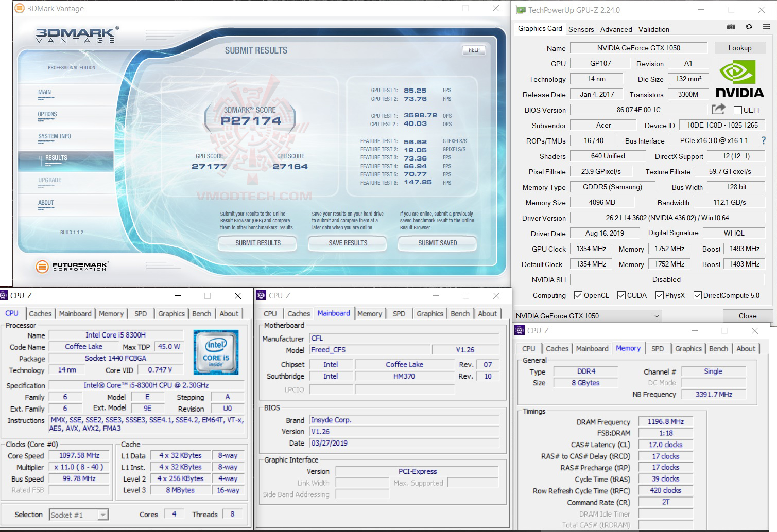This screenshot has width=777, height=532.
Task: Click the Save Results button
Action: [348, 243]
